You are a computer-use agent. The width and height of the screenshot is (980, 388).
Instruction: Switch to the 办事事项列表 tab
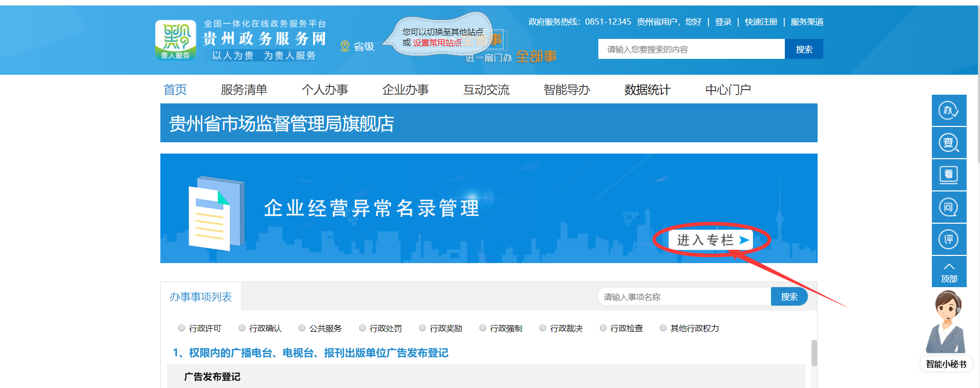tap(201, 297)
